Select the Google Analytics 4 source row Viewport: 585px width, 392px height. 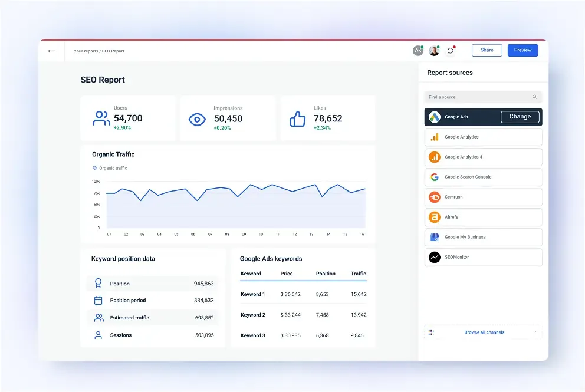(483, 157)
